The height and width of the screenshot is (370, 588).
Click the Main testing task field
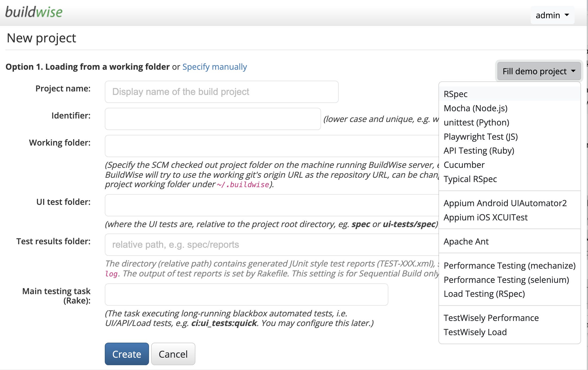(246, 294)
